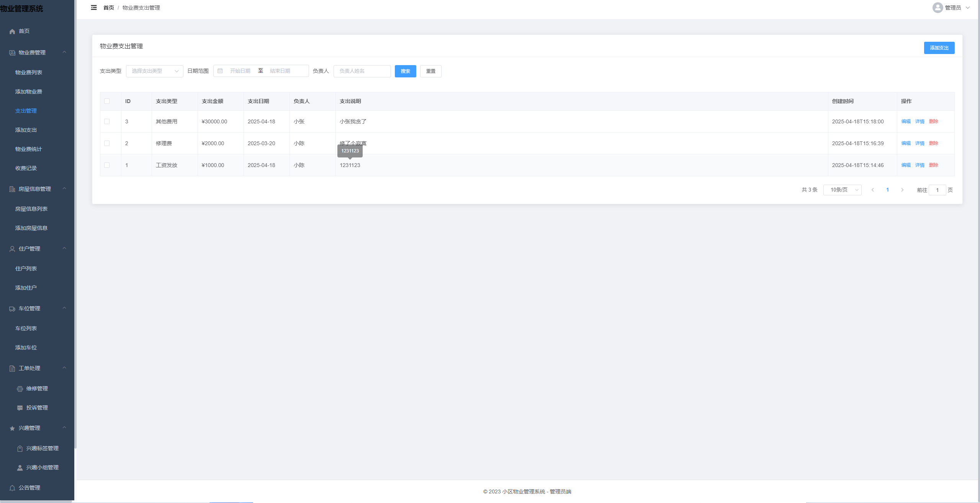Click the star icon beside 兴趣管理
This screenshot has height=503, width=980.
coord(12,428)
